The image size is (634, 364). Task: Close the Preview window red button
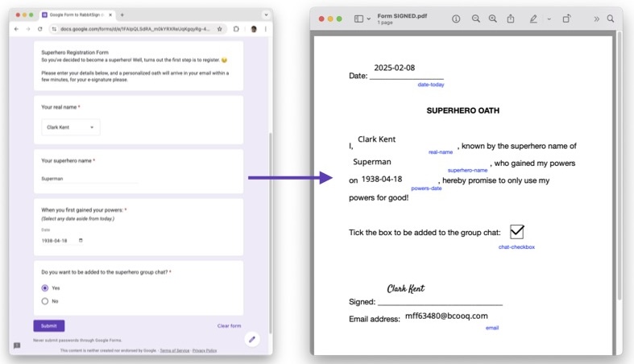point(321,19)
